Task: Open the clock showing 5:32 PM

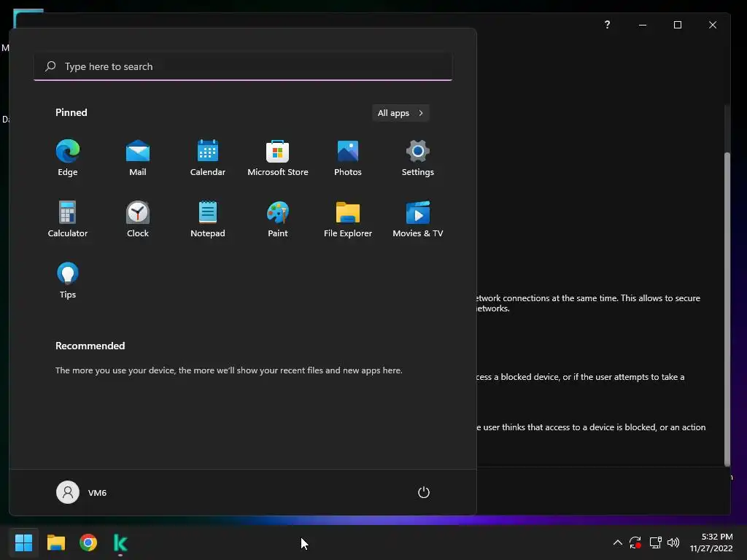Action: (x=711, y=542)
